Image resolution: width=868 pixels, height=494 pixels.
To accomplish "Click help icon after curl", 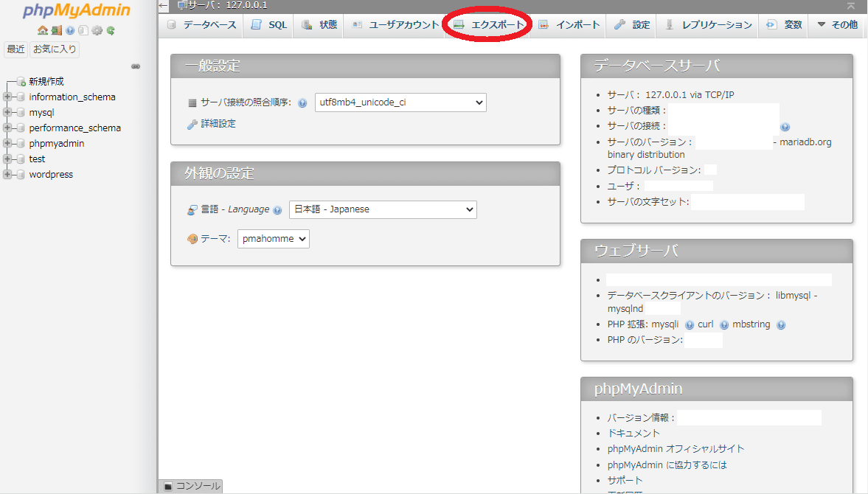I will coord(724,325).
